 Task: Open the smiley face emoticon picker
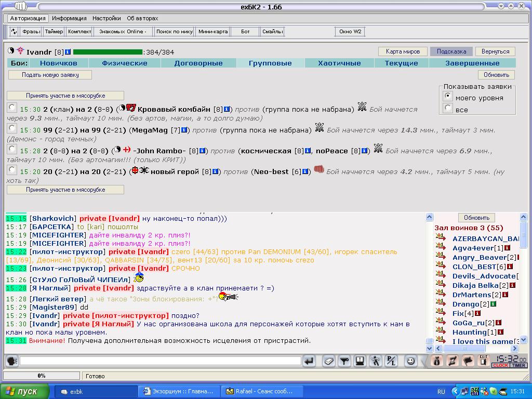[410, 361]
